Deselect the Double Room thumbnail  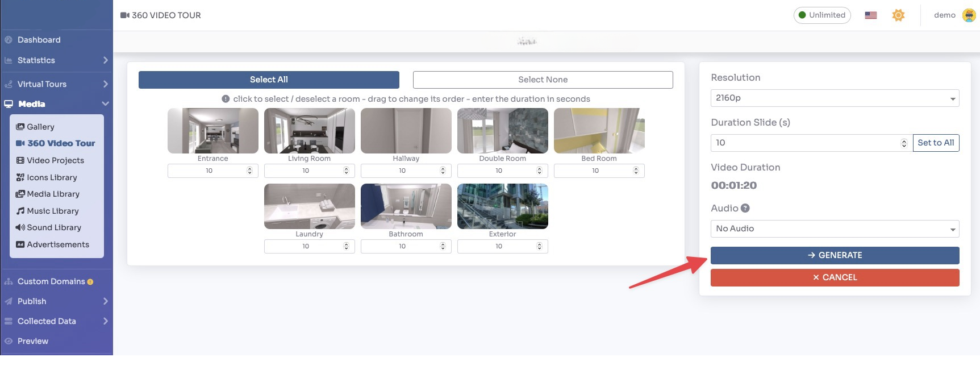pyautogui.click(x=503, y=131)
